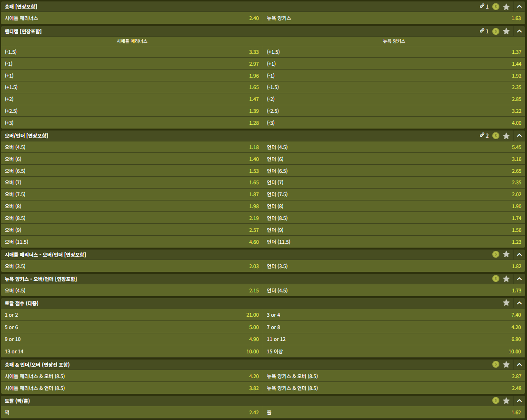Select Mariners handicap (+3) at 1.28
The image size is (527, 420).
tap(132, 123)
